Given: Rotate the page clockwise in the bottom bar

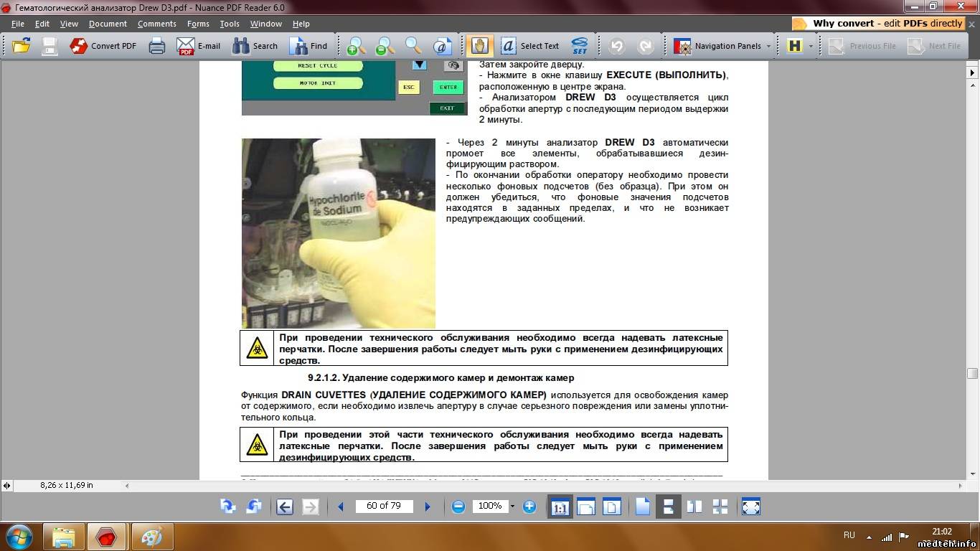Looking at the screenshot, I should tap(228, 507).
